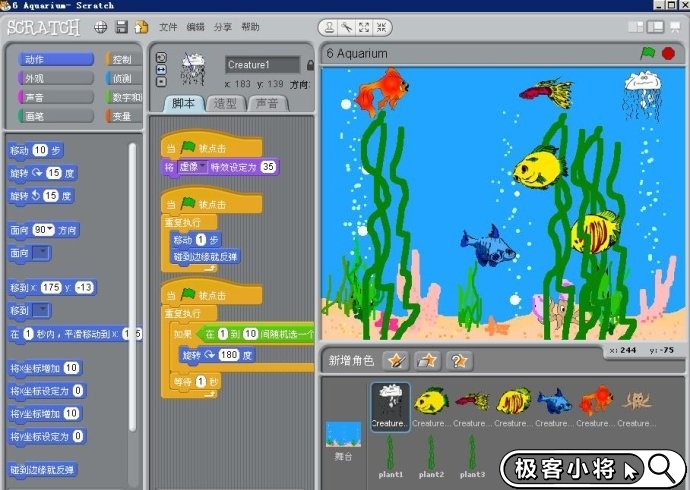Set rotation style to left-right flip only
The image size is (690, 490).
pos(161,69)
